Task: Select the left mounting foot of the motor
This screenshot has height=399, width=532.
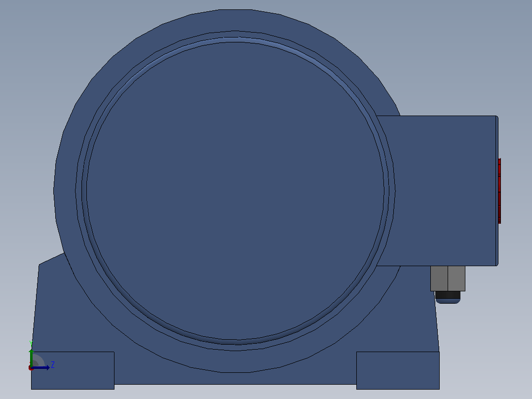Action: pyautogui.click(x=73, y=370)
